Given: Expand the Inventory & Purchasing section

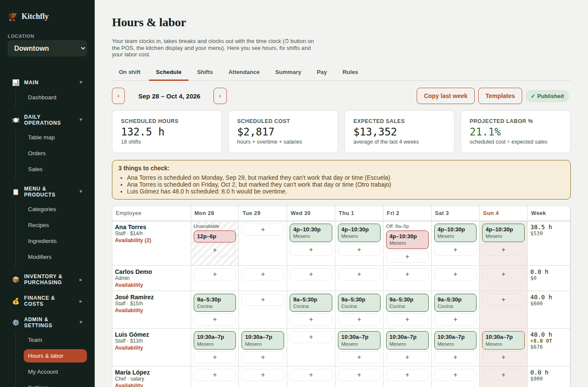Looking at the screenshot, I should [81, 280].
